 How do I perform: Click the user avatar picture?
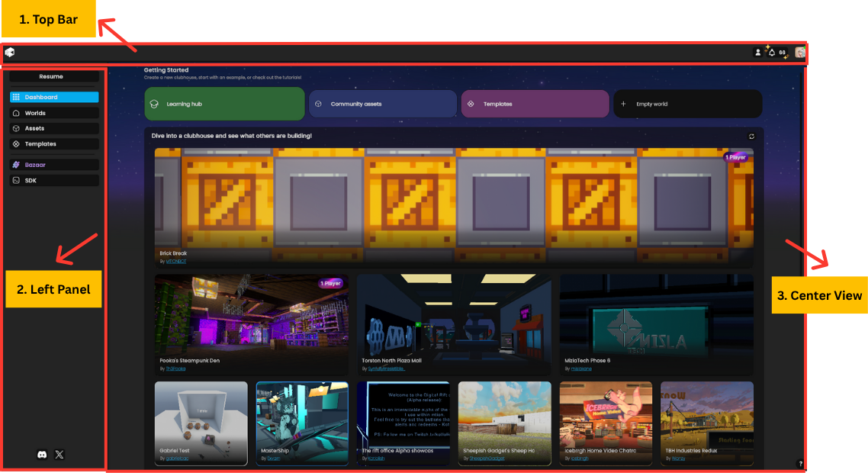pyautogui.click(x=799, y=53)
